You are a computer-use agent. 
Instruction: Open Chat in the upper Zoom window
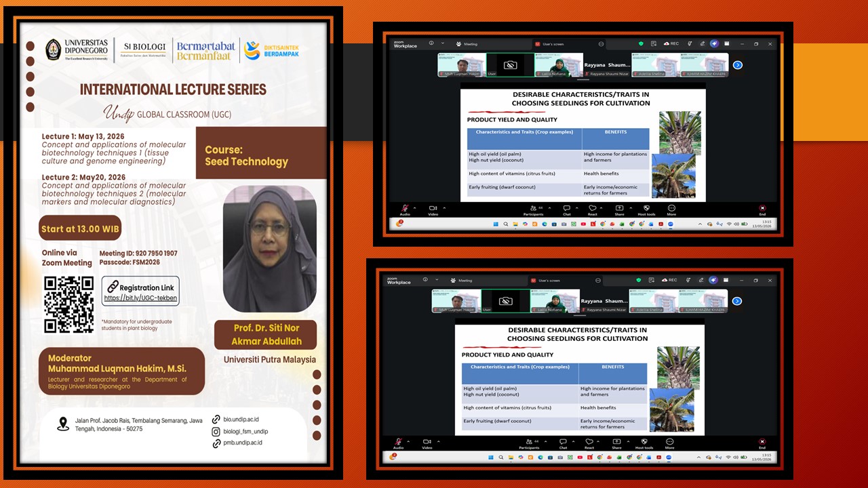[567, 208]
